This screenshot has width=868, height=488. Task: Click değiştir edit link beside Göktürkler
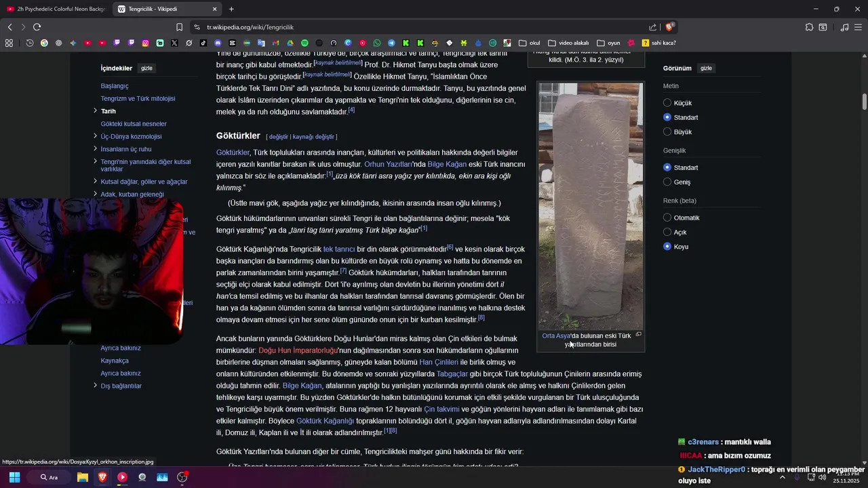tap(279, 137)
